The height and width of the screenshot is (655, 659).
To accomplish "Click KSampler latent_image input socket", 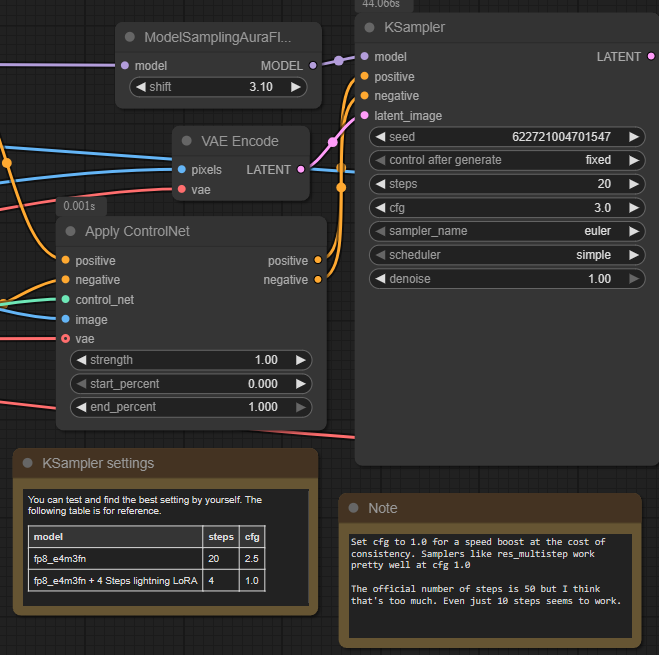I will click(x=365, y=115).
